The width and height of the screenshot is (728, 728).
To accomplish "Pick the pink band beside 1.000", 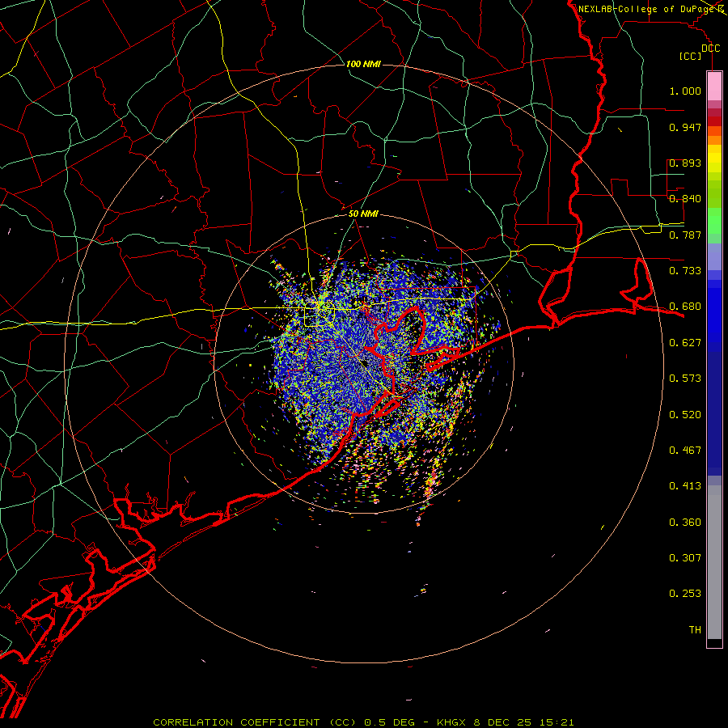I will click(x=714, y=87).
